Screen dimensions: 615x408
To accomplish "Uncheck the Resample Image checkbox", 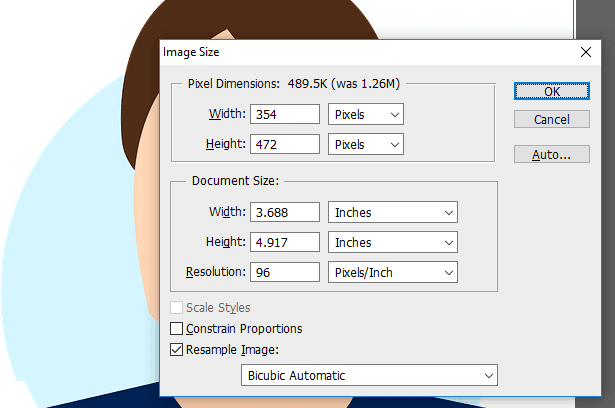I will click(176, 349).
